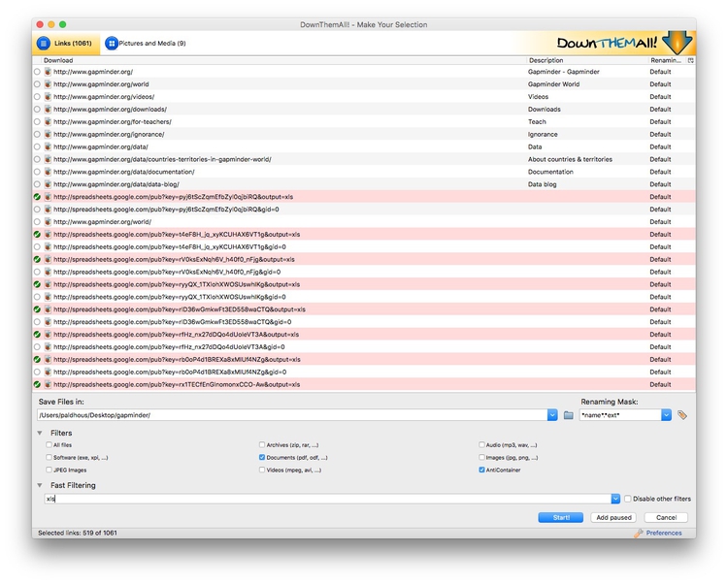This screenshot has height=584, width=728.
Task: Collapse the Fast Filtering section triangle
Action: tap(40, 485)
